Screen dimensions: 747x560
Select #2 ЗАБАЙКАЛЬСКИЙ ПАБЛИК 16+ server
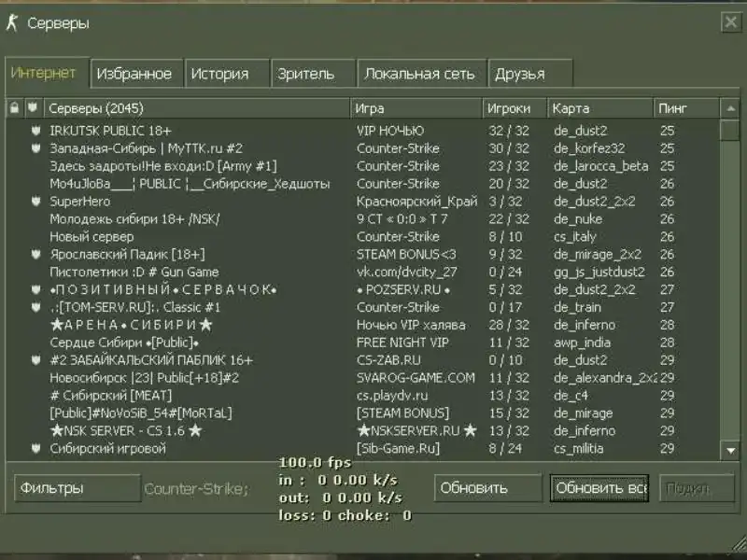(x=362, y=360)
